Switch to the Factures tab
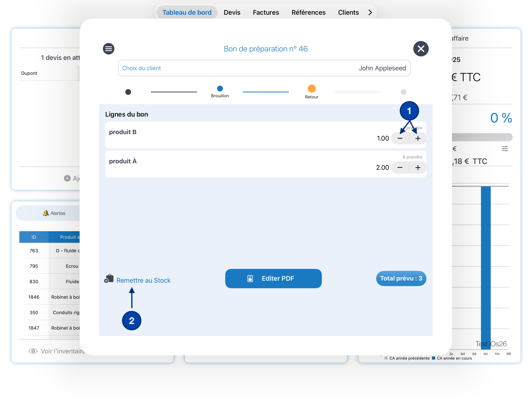This screenshot has width=532, height=399. tap(266, 12)
